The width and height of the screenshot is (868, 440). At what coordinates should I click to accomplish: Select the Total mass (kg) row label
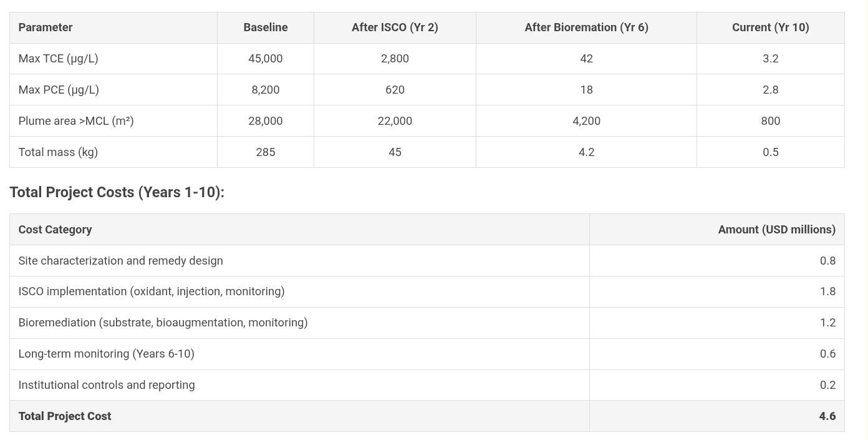(58, 152)
